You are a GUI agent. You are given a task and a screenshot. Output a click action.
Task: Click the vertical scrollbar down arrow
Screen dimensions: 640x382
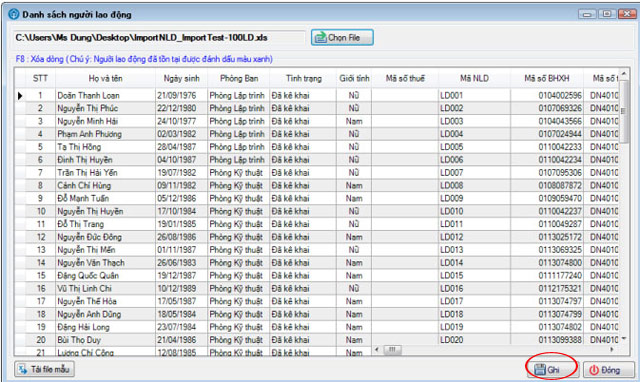[623, 339]
